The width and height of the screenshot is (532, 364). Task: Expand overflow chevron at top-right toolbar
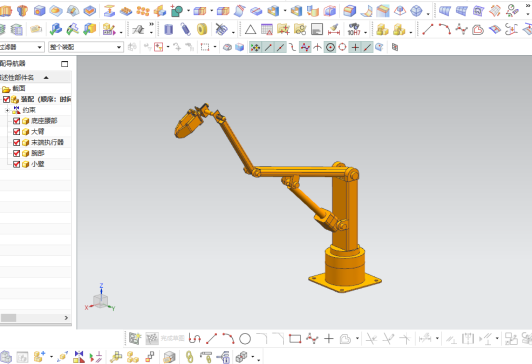[x=527, y=5]
